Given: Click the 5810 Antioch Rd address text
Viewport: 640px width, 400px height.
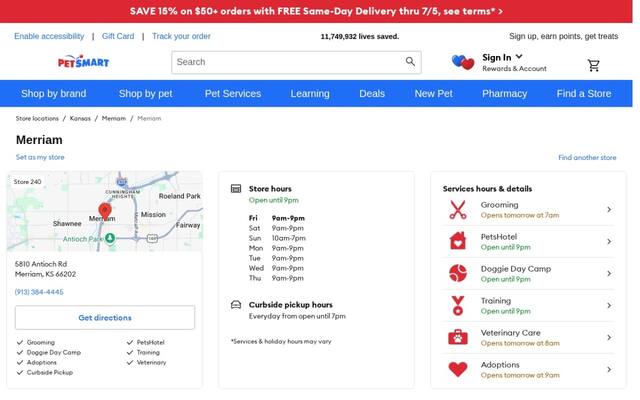Looking at the screenshot, I should [x=41, y=264].
